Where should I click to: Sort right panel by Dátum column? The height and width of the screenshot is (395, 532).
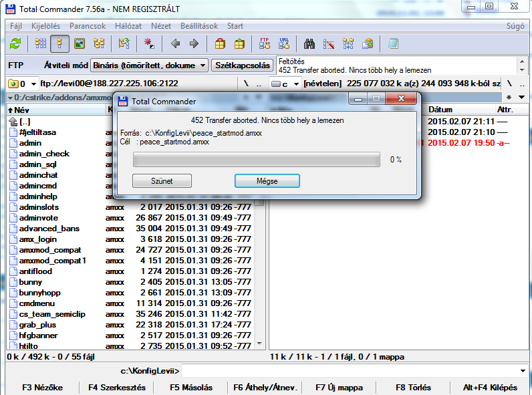[x=460, y=110]
